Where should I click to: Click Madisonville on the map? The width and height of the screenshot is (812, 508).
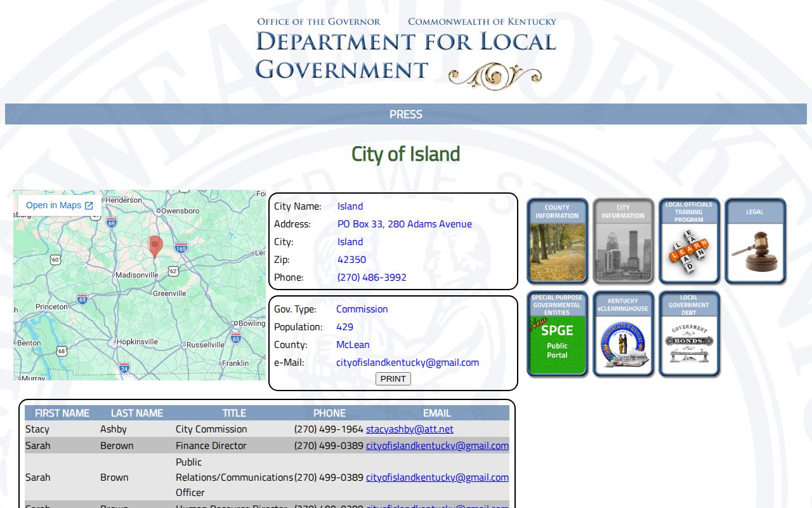point(137,275)
